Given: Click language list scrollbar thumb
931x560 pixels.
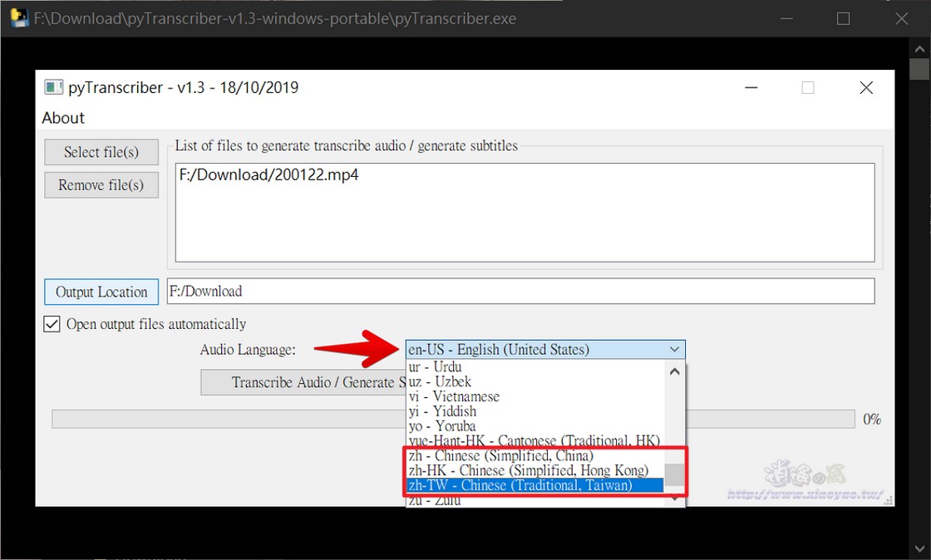Looking at the screenshot, I should (674, 474).
